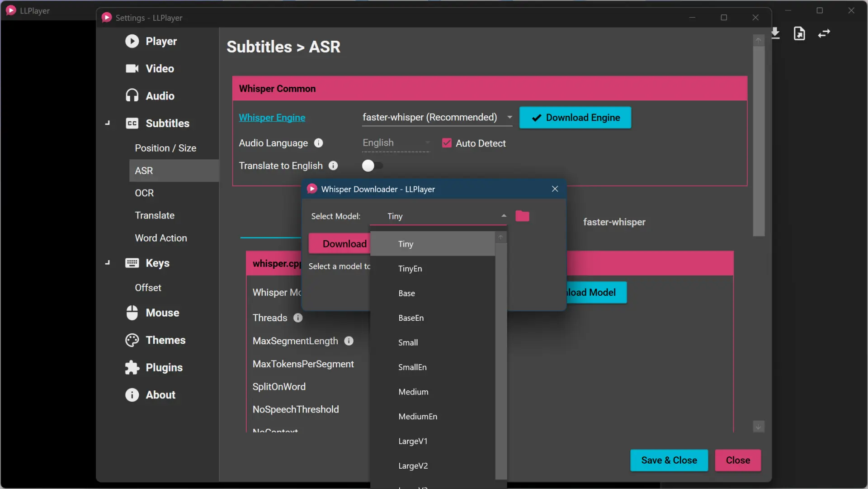Click the logo in Settings title bar
This screenshot has height=489, width=868.
click(107, 18)
